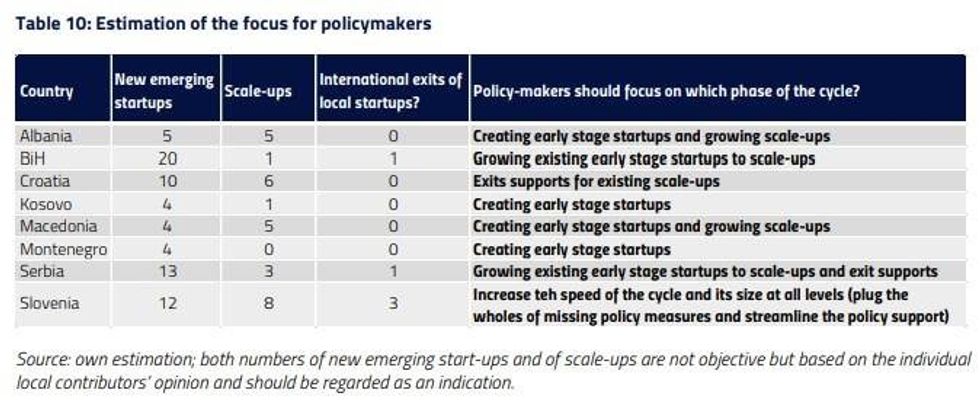Select Slovenia's scale-ups value 8
This screenshot has height=407, width=980.
[x=268, y=305]
